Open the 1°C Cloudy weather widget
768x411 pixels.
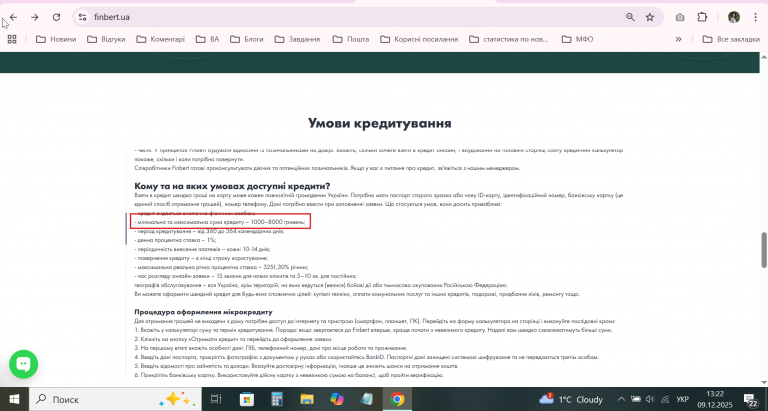571,399
